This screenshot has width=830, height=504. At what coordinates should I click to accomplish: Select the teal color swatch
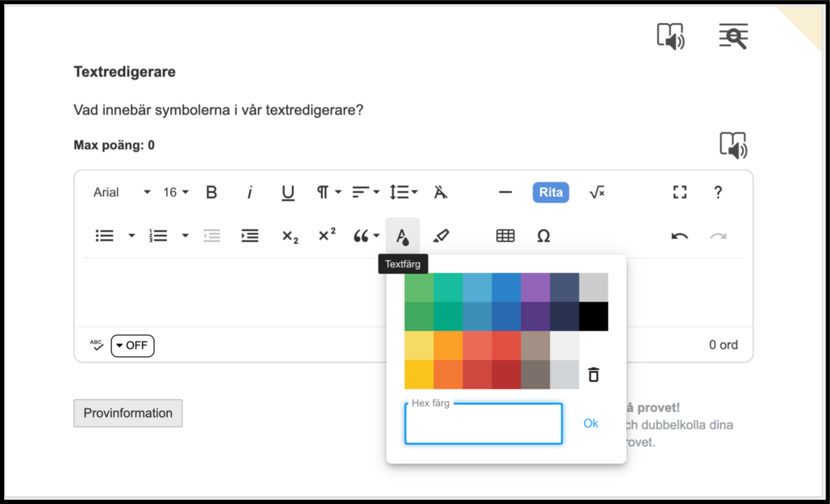tap(448, 287)
